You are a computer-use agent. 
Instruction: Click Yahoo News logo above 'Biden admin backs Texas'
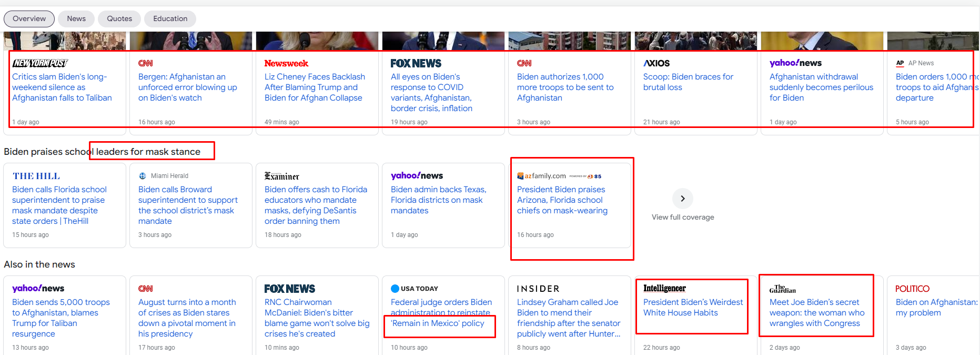coord(417,176)
